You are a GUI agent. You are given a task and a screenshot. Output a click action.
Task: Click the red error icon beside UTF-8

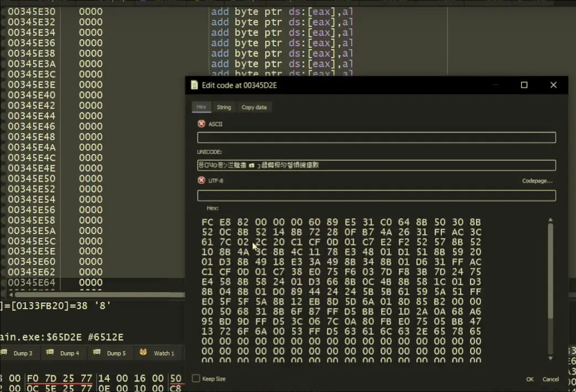point(201,180)
